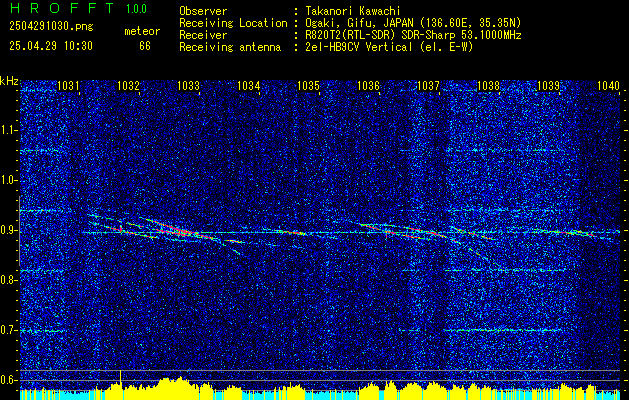Click the 1039 time marker

(x=548, y=85)
